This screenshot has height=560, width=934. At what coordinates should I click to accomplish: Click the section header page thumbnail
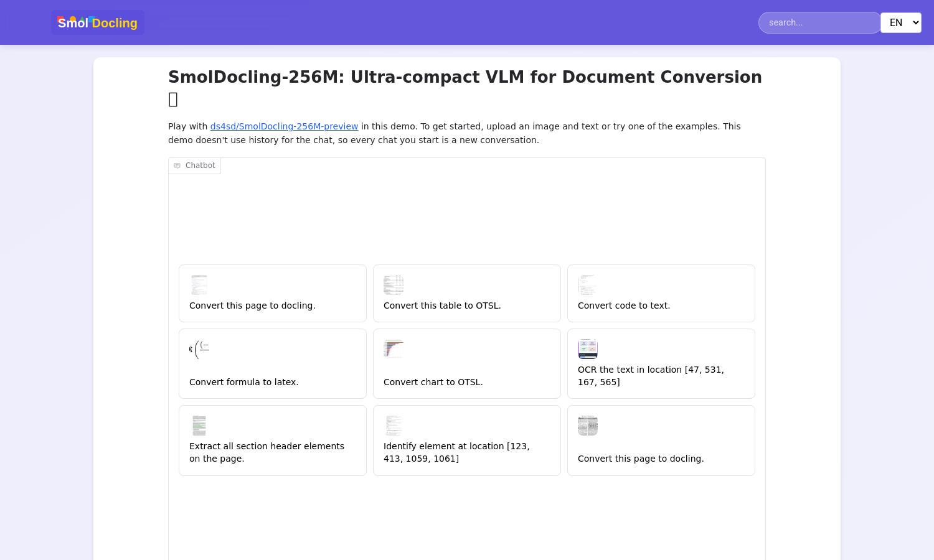coord(199,426)
